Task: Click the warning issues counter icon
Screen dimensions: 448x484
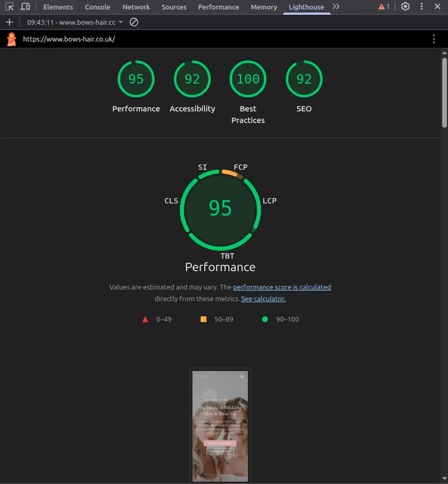Action: tap(384, 7)
